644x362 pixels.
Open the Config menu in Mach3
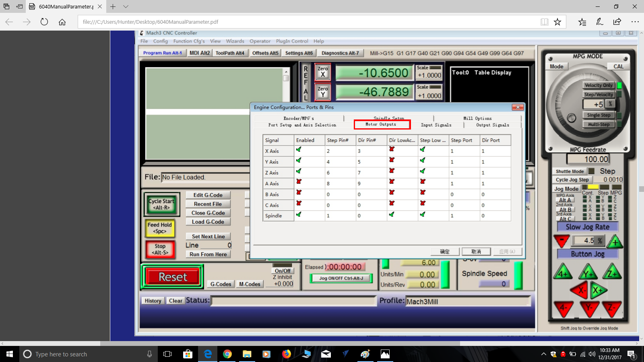pos(160,41)
